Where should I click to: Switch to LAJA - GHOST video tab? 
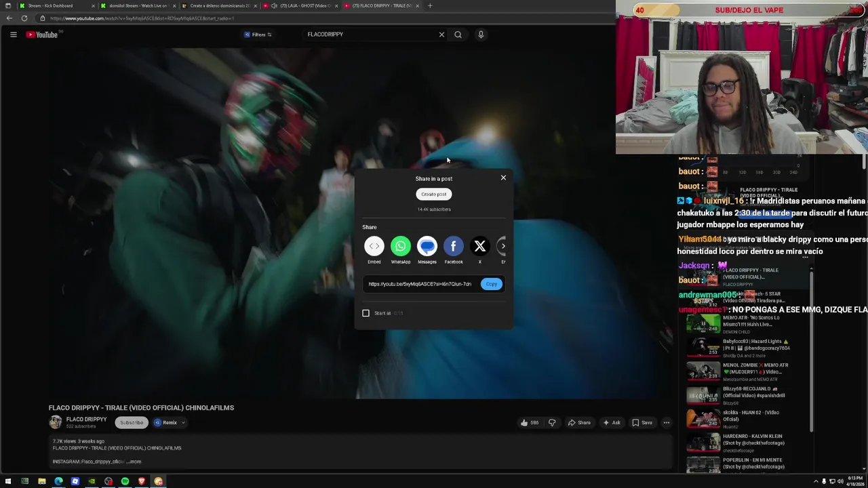point(300,5)
